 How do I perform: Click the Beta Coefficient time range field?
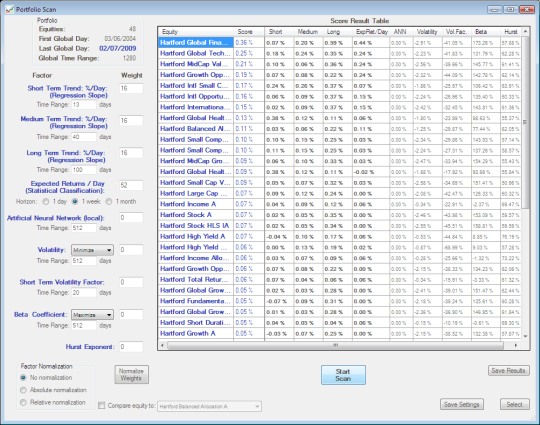[x=84, y=325]
